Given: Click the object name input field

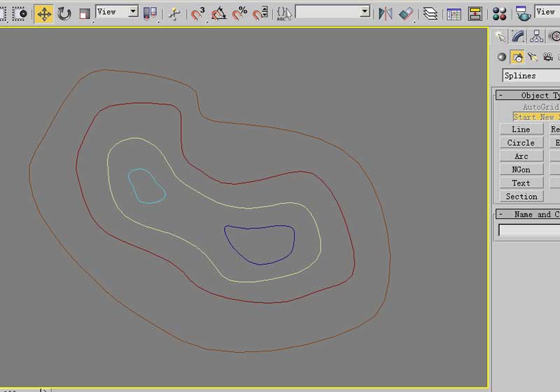Looking at the screenshot, I should [x=529, y=230].
